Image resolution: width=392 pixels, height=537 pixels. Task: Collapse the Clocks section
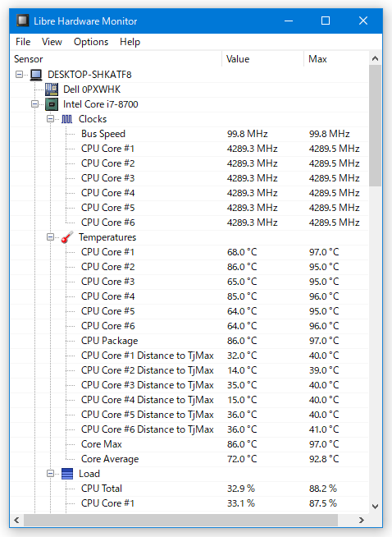point(51,119)
